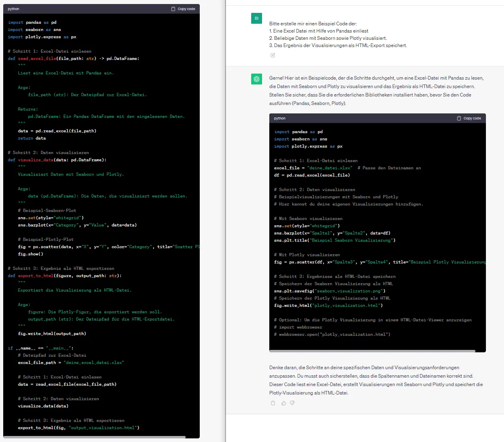Click the closing paragraph starting with 'Denke daran'

[x=376, y=380]
